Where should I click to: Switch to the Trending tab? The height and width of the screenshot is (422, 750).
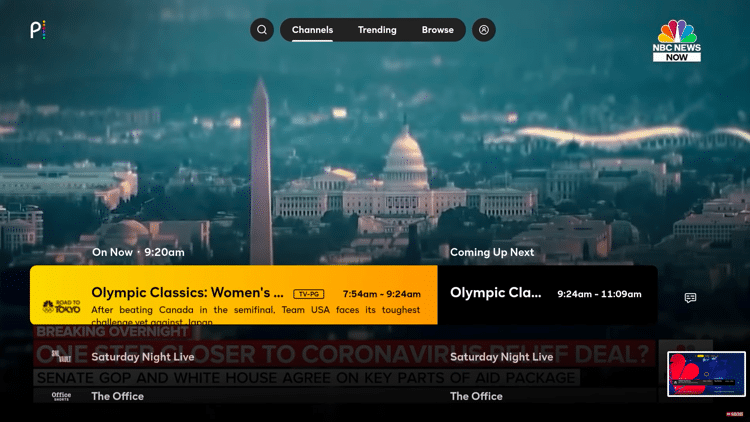point(377,30)
